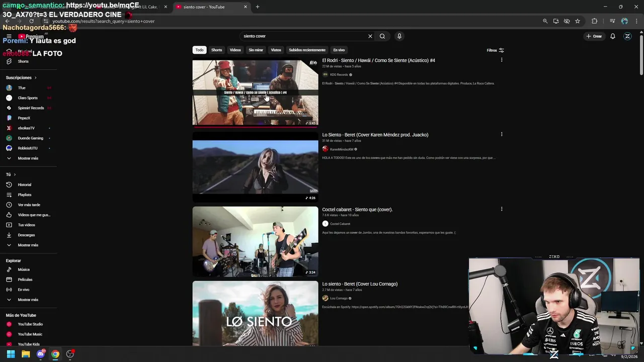Open Chrome extensions puzzle icon
Viewport: 644px width, 362px height.
pos(594,21)
